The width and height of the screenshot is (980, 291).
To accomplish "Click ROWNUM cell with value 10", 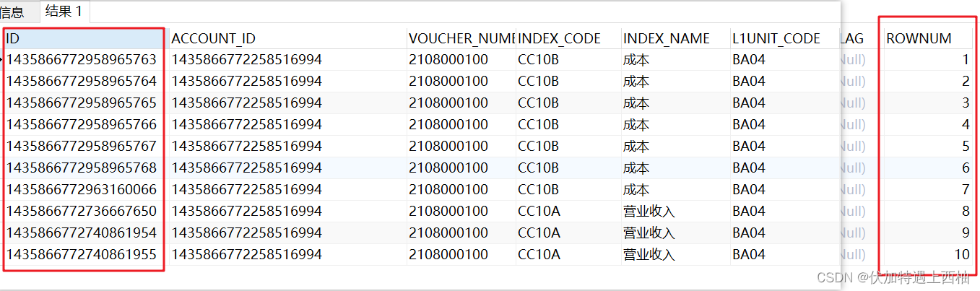I will [929, 255].
